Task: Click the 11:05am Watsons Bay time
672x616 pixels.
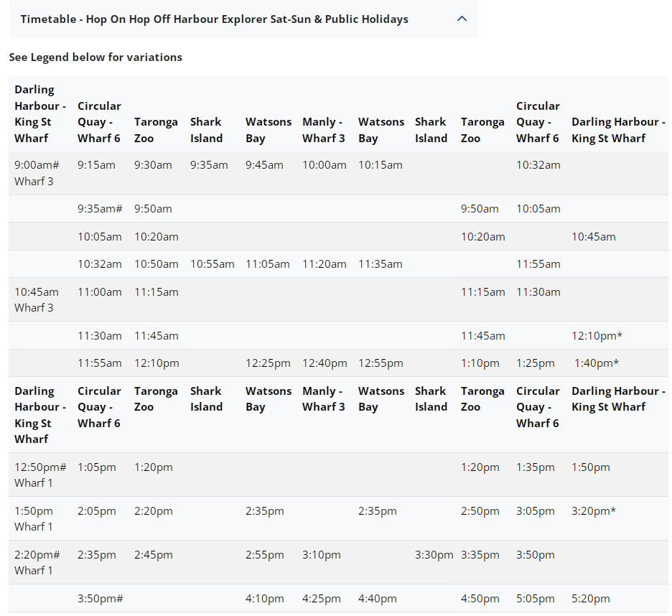Action: [267, 264]
